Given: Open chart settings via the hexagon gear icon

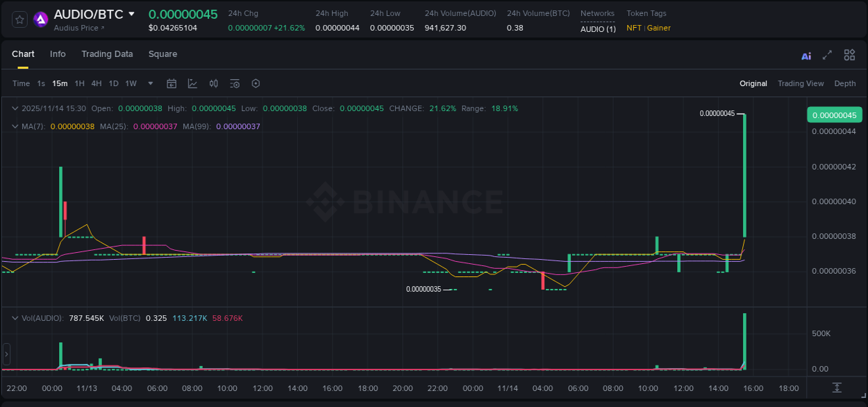Looking at the screenshot, I should click(x=256, y=83).
